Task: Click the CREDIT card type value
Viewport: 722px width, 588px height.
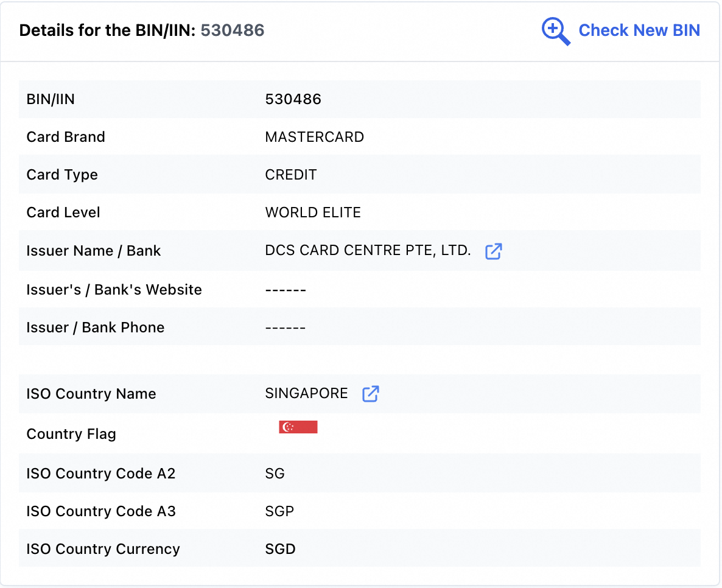Action: (x=291, y=175)
